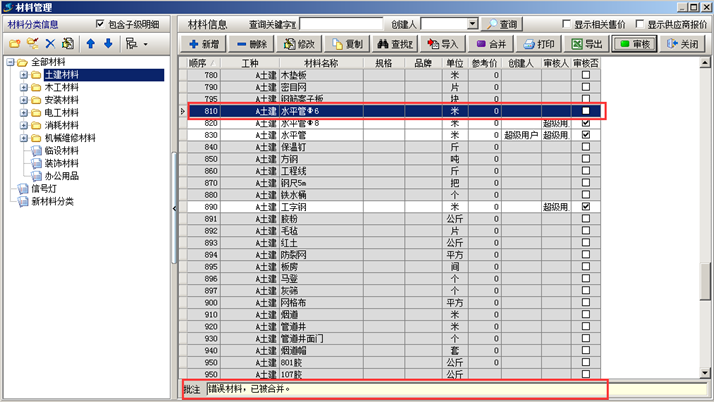Select 办公用品 in the category tree
This screenshot has height=402, width=714.
[61, 176]
